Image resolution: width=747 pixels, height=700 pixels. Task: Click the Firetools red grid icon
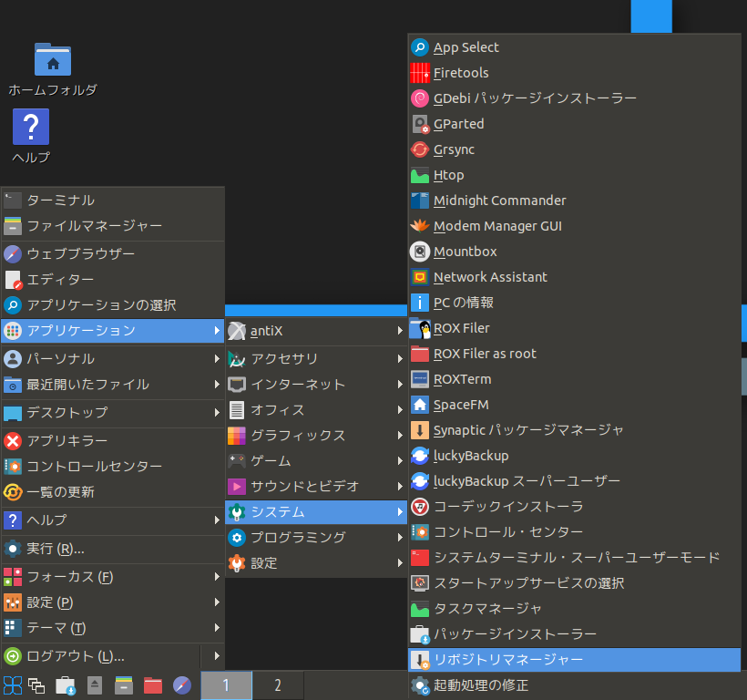pyautogui.click(x=420, y=73)
